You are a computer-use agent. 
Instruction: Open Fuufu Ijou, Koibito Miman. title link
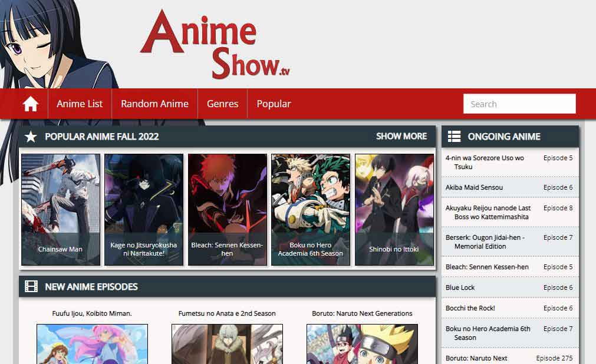(x=92, y=313)
